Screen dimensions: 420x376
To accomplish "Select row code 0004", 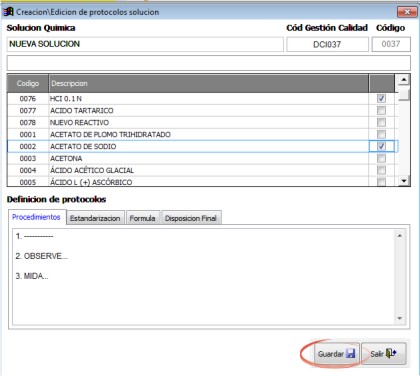I will click(28, 171).
